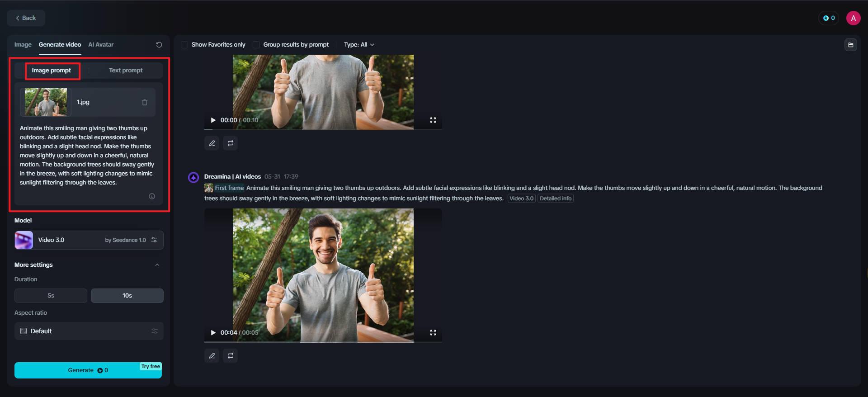The width and height of the screenshot is (868, 397).
Task: Open Detailed info for the generation
Action: point(556,198)
